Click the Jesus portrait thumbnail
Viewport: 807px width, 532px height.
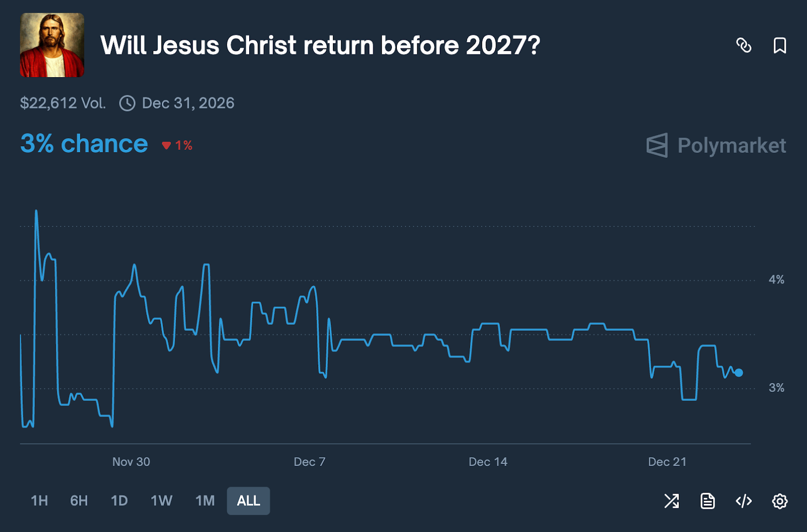tap(52, 45)
